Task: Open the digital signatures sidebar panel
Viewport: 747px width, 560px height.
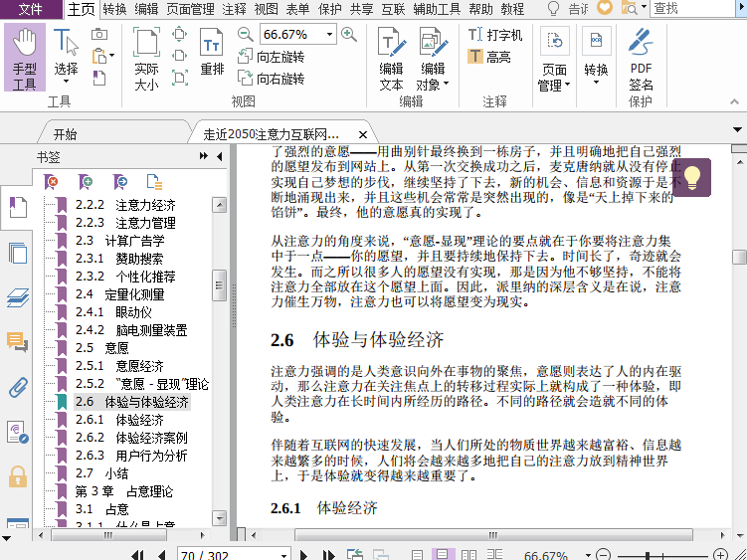Action: pyautogui.click(x=18, y=432)
